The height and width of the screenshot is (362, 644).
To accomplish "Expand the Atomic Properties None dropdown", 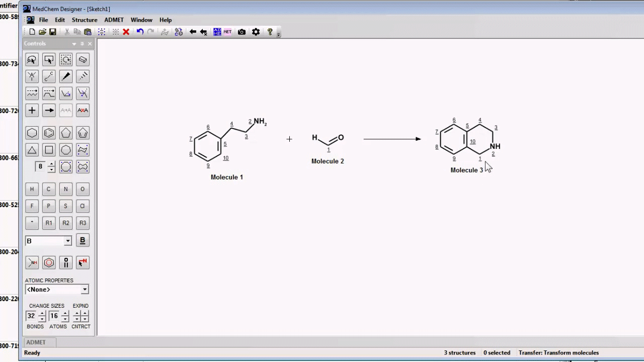I will (57, 289).
